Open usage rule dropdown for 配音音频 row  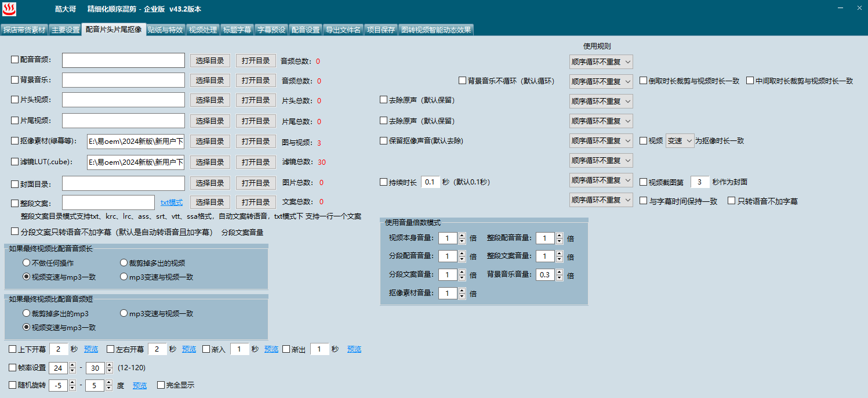click(601, 61)
